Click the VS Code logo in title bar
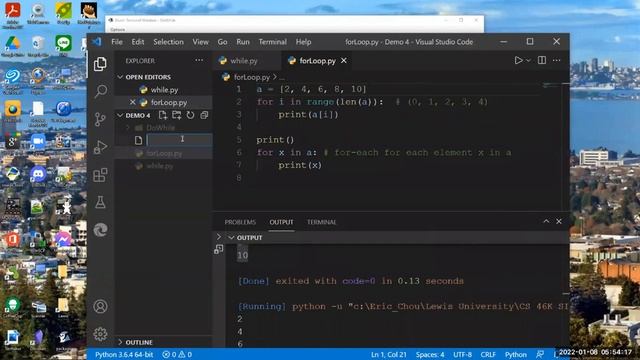The image size is (640, 360). tap(97, 42)
